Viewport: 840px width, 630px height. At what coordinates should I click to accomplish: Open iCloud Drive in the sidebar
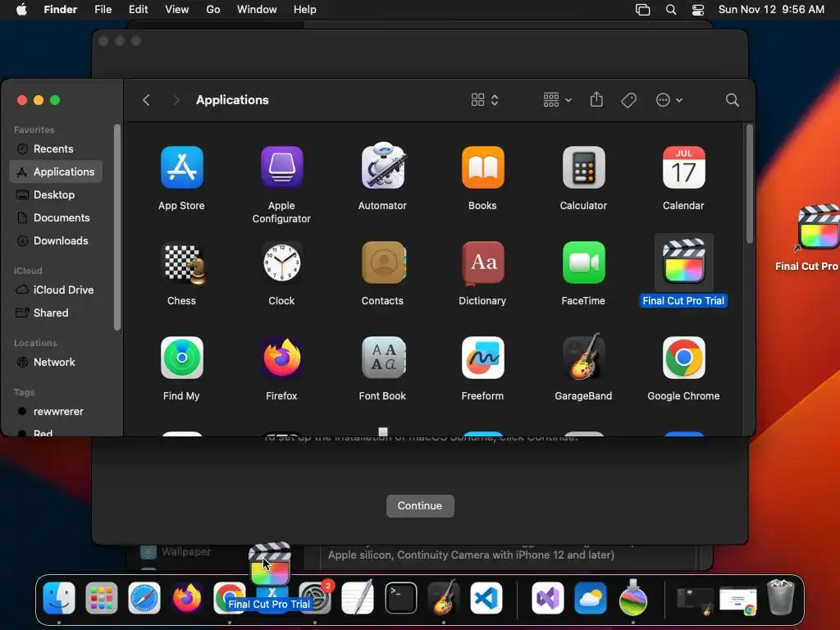point(56,290)
